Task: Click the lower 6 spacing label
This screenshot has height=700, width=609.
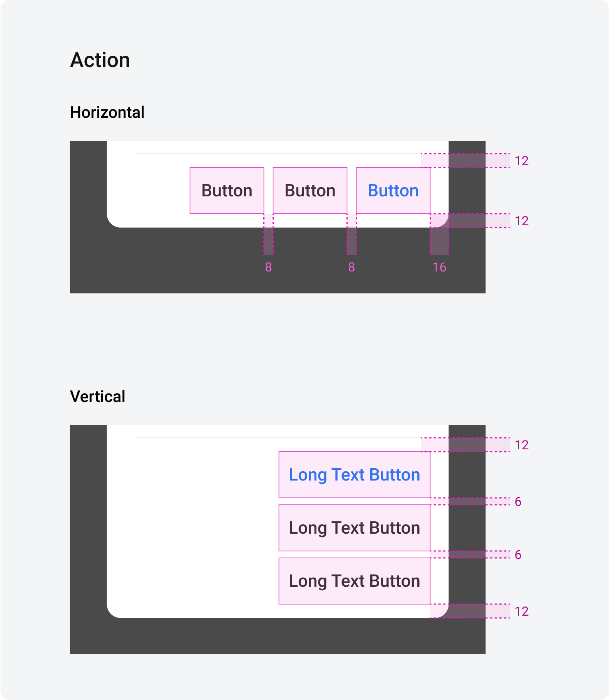Action: coord(518,555)
